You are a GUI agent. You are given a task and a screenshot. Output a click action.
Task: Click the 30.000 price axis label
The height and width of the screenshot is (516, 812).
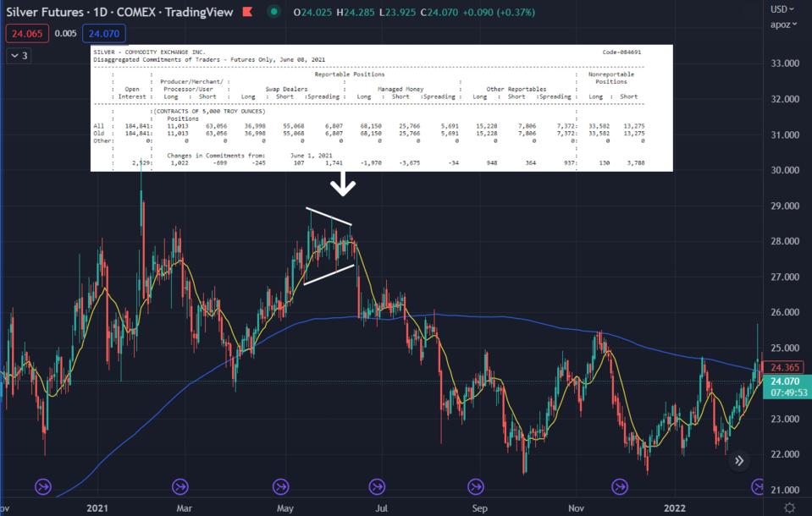(785, 170)
